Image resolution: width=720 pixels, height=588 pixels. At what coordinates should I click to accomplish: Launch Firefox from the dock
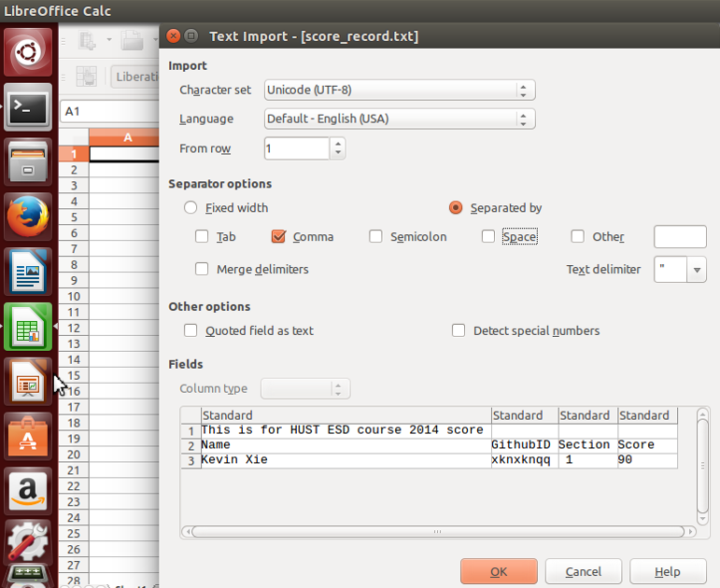28,217
